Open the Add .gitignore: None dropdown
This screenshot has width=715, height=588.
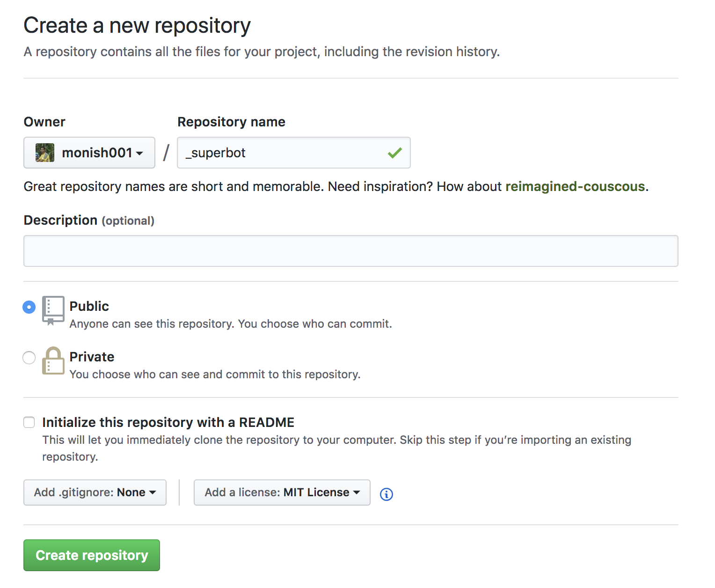[95, 492]
